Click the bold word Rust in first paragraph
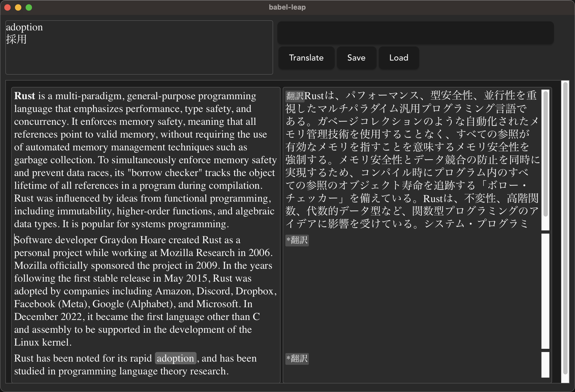The height and width of the screenshot is (392, 575). [25, 96]
